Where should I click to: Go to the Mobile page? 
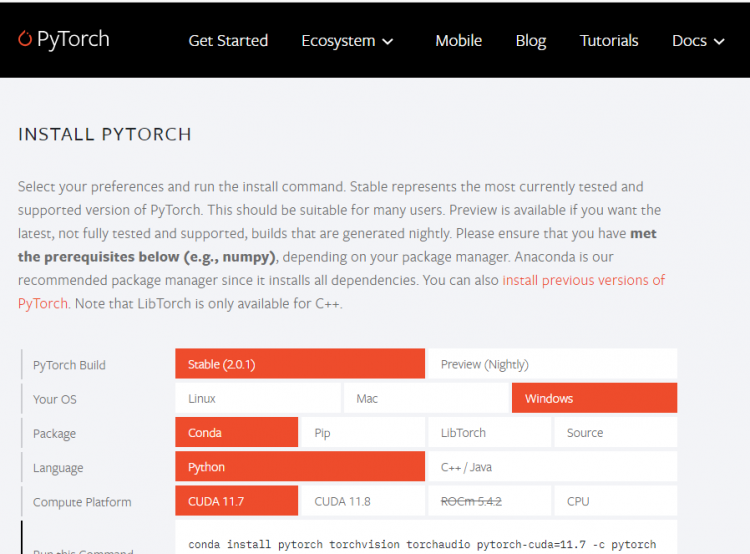click(x=458, y=41)
